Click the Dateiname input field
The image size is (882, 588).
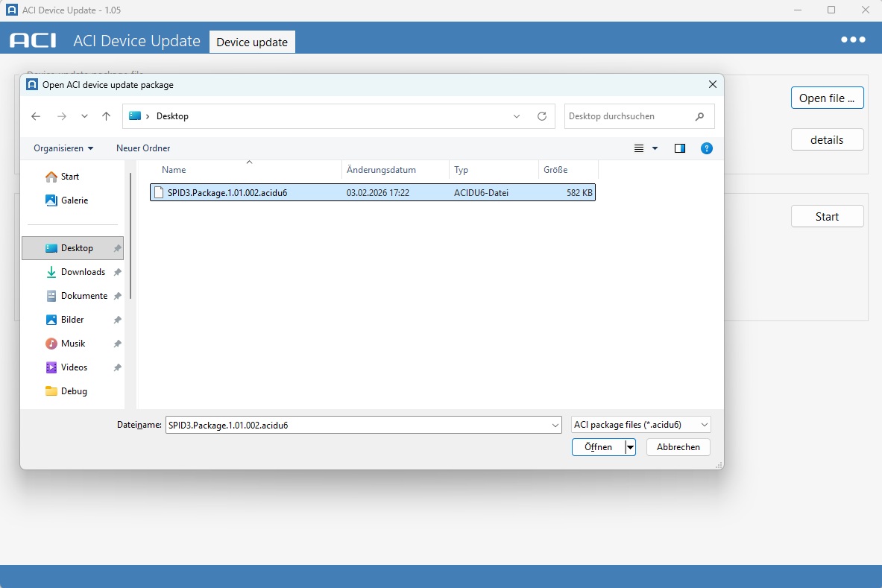point(358,425)
